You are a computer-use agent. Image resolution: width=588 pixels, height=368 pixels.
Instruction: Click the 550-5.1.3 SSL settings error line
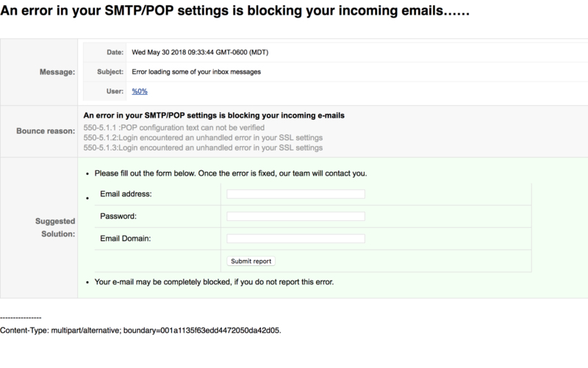[203, 148]
